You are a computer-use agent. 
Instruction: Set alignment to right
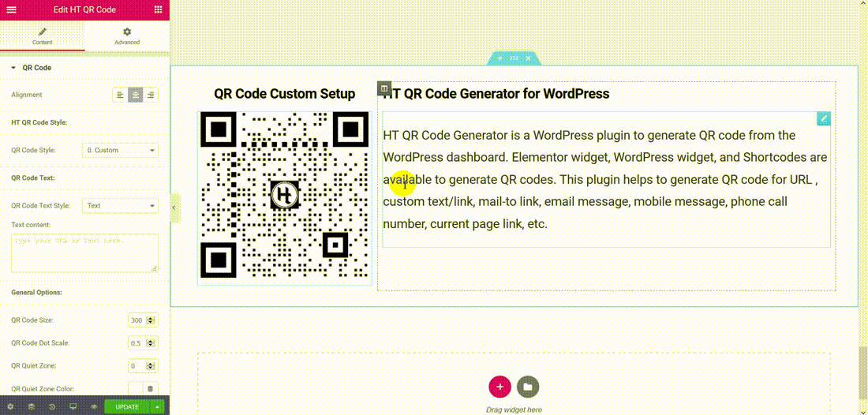pos(151,95)
